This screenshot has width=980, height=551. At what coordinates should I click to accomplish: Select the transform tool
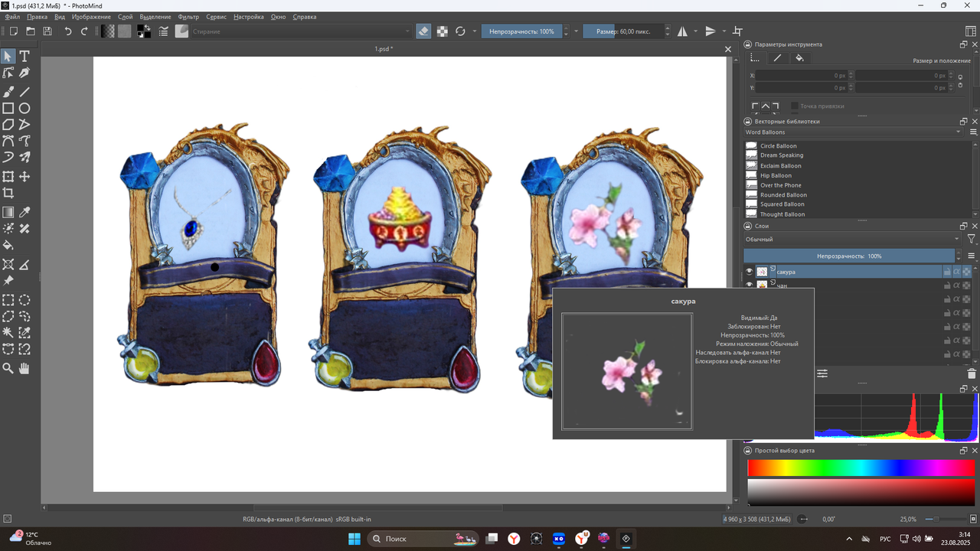[8, 177]
